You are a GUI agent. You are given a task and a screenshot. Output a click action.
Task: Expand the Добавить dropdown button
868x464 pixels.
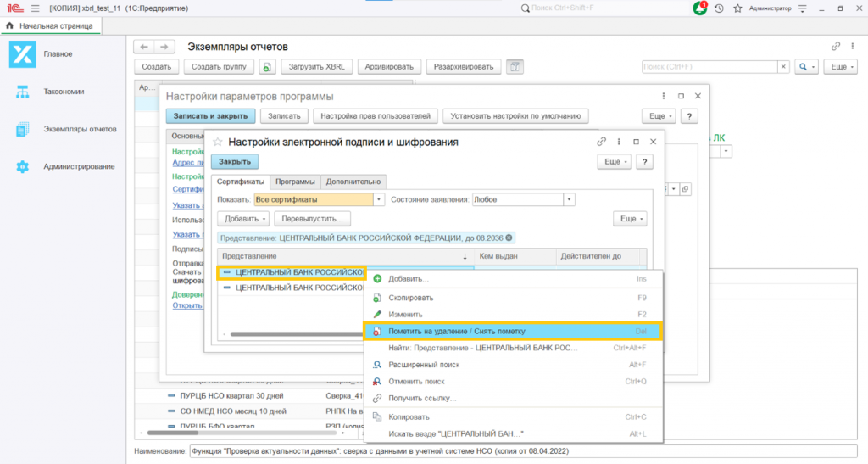point(243,219)
